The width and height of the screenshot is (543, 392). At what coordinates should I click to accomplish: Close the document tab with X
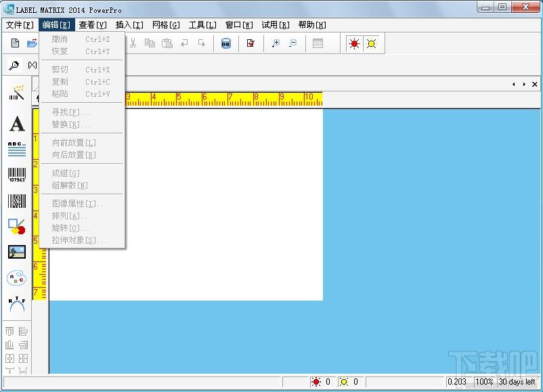(535, 84)
